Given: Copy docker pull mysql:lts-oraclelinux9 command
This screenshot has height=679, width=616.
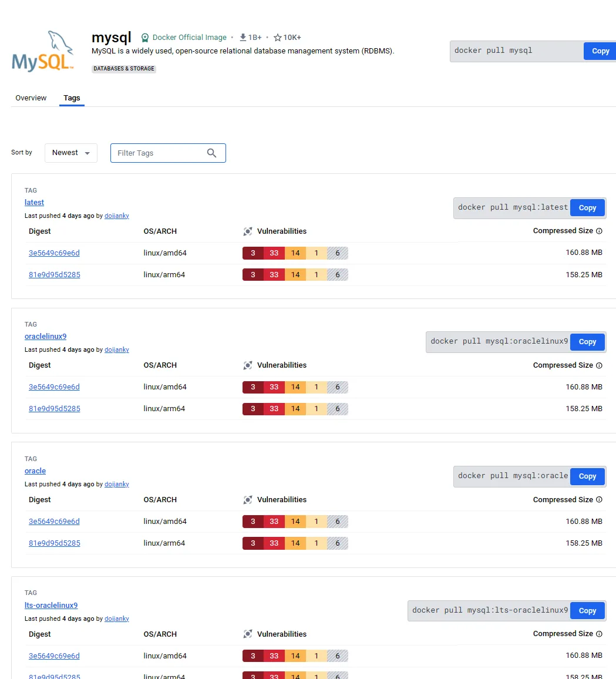Looking at the screenshot, I should pyautogui.click(x=587, y=611).
